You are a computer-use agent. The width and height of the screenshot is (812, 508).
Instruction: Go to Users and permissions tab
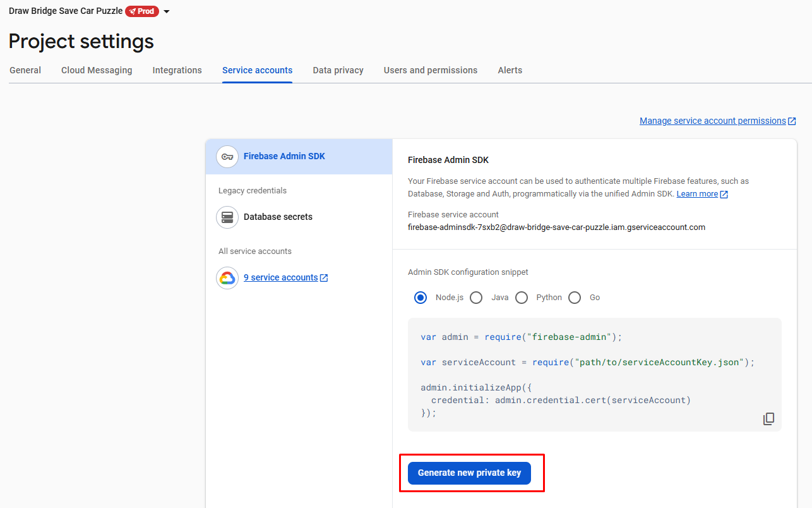(431, 70)
